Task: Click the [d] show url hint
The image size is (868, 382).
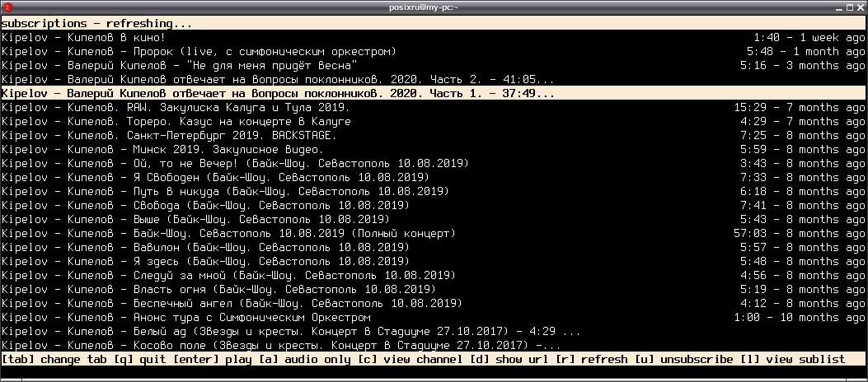Action: click(509, 359)
